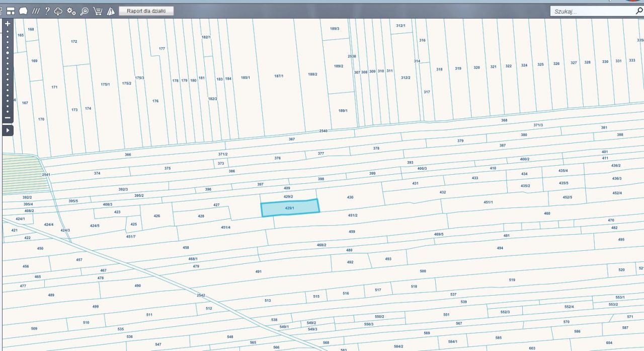The height and width of the screenshot is (351, 644).
Task: Click the Raport dla działki button
Action: [146, 11]
